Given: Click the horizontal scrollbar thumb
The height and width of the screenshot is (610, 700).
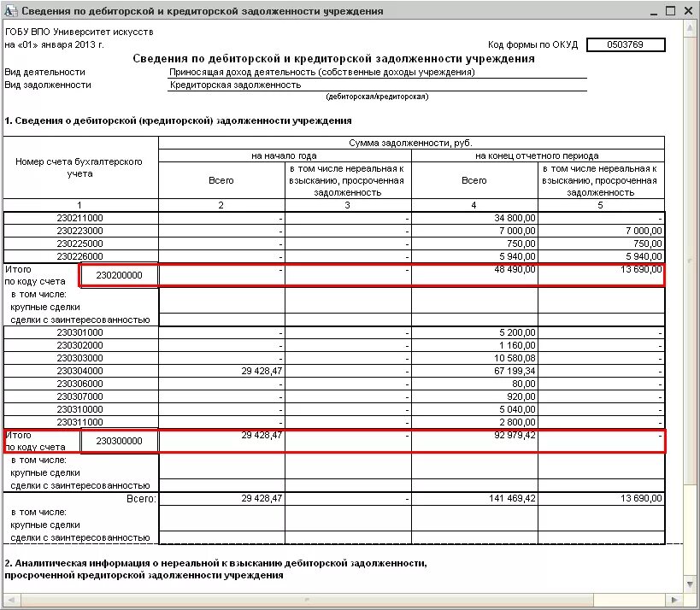Looking at the screenshot, I should [x=307, y=601].
